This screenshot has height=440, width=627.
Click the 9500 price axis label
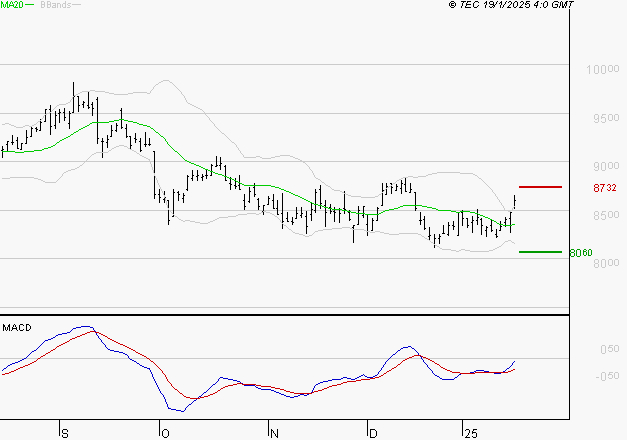click(606, 118)
